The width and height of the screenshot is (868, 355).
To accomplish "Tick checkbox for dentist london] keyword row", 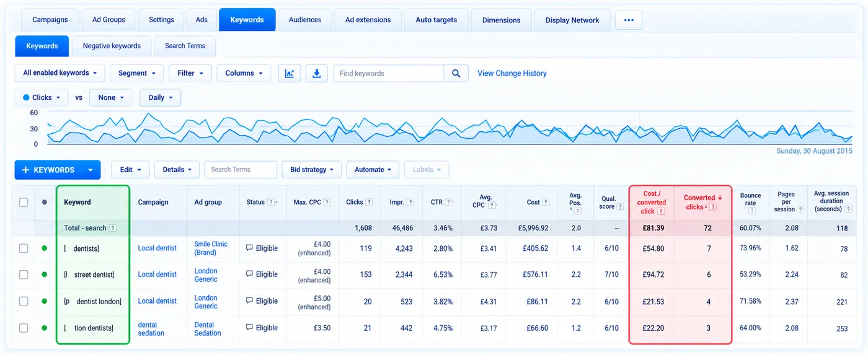I will point(24,301).
